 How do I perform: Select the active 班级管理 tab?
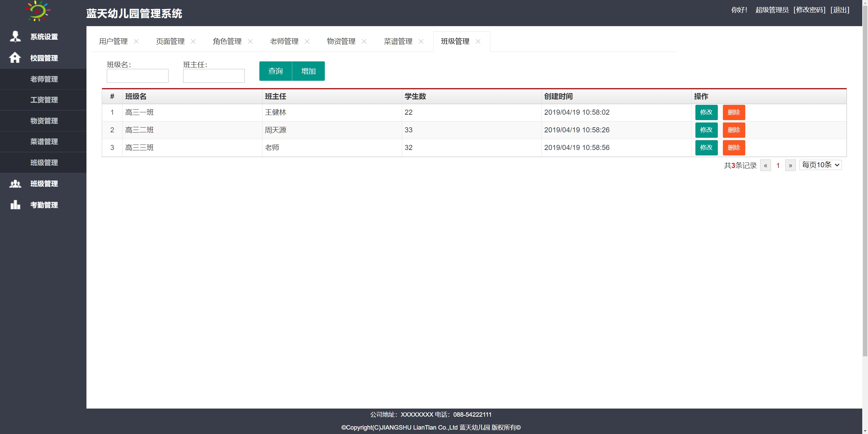[x=455, y=41]
